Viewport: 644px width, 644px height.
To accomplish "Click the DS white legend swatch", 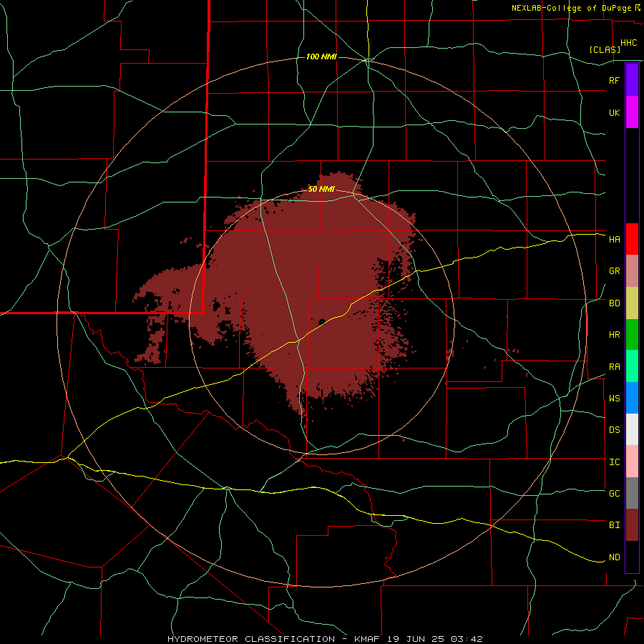I will 632,429.
